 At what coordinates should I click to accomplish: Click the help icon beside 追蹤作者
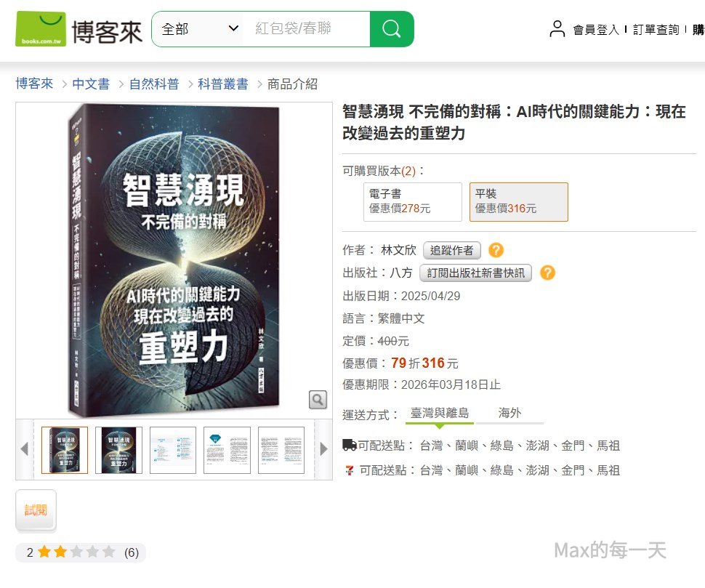click(x=496, y=250)
